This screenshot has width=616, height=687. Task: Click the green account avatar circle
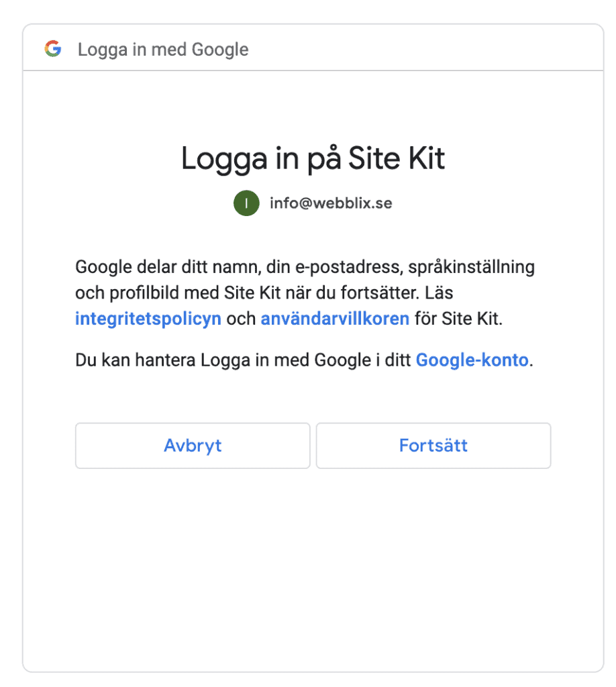point(246,203)
